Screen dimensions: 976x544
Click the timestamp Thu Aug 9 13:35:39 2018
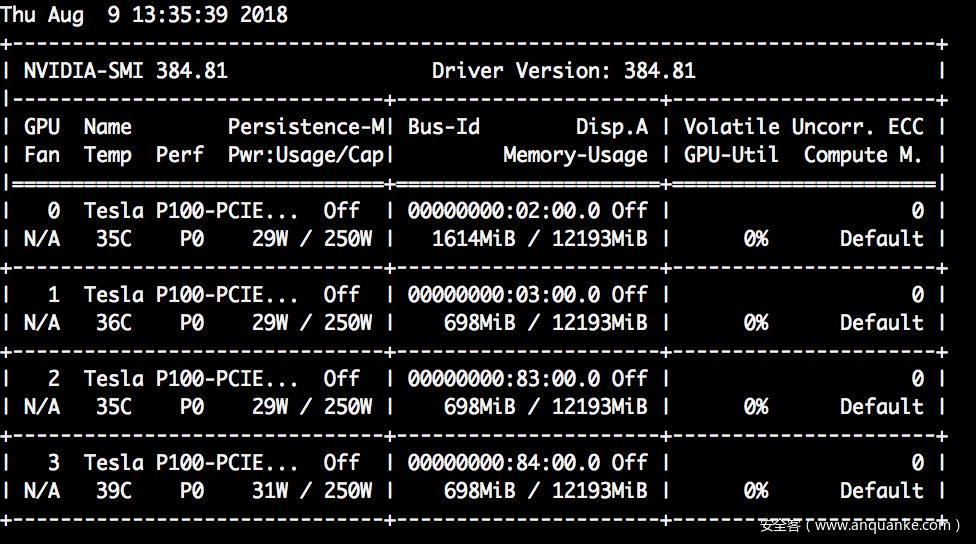click(144, 15)
